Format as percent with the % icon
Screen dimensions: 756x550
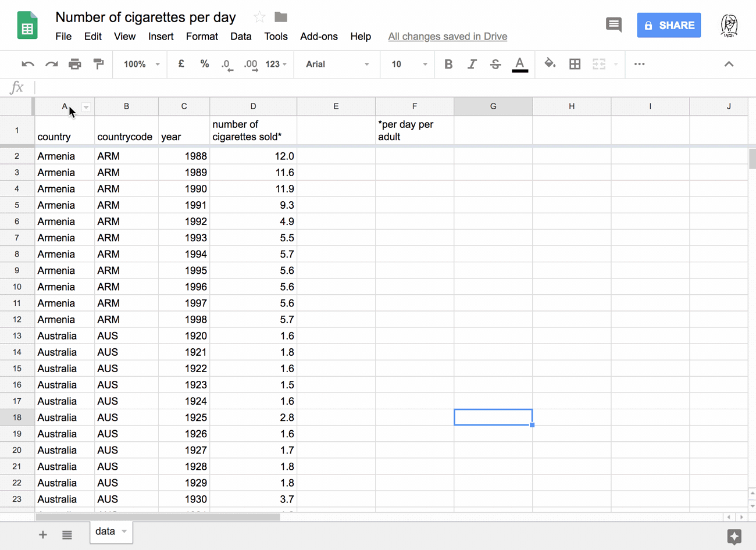(x=205, y=64)
